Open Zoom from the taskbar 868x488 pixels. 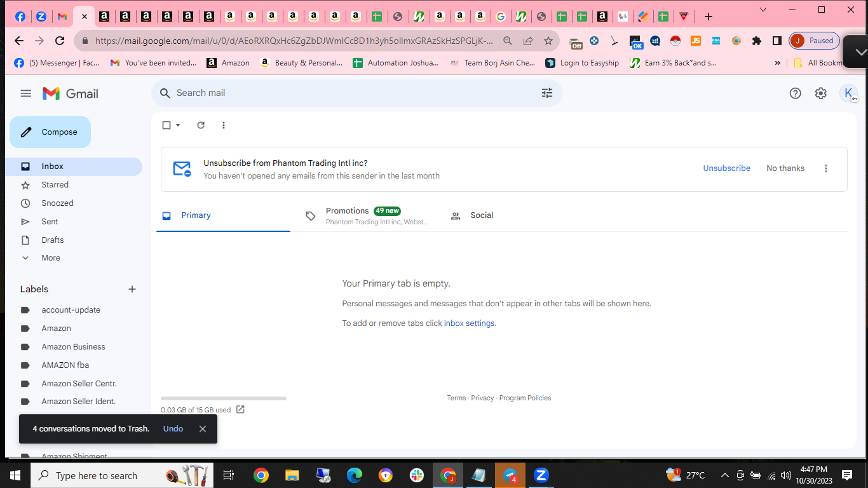[541, 475]
